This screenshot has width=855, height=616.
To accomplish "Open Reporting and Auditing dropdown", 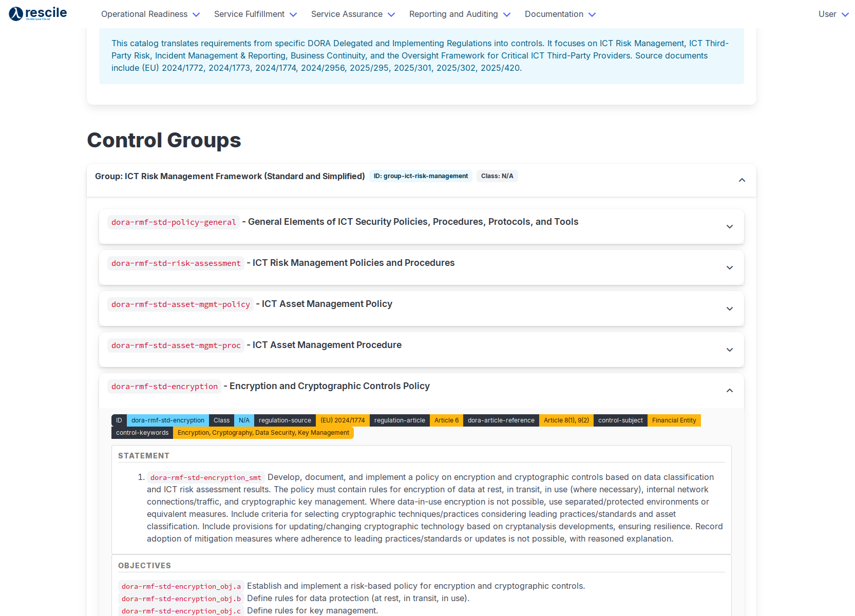I will click(460, 14).
